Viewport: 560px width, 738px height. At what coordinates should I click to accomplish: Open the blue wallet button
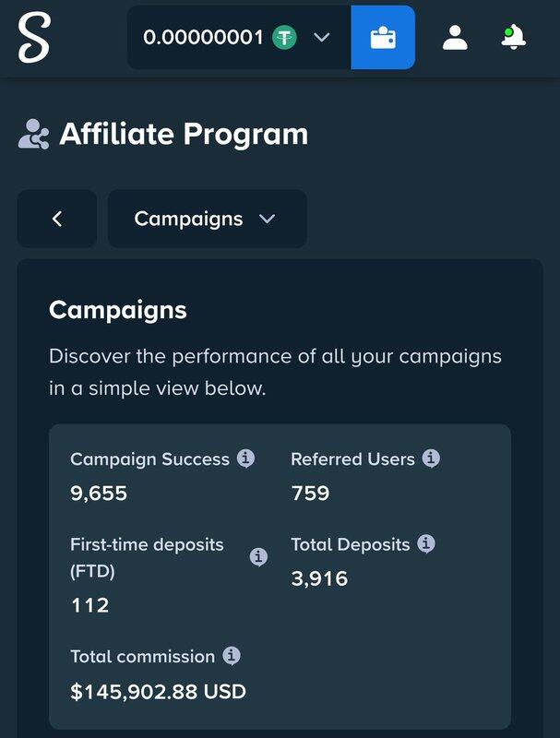click(x=383, y=38)
